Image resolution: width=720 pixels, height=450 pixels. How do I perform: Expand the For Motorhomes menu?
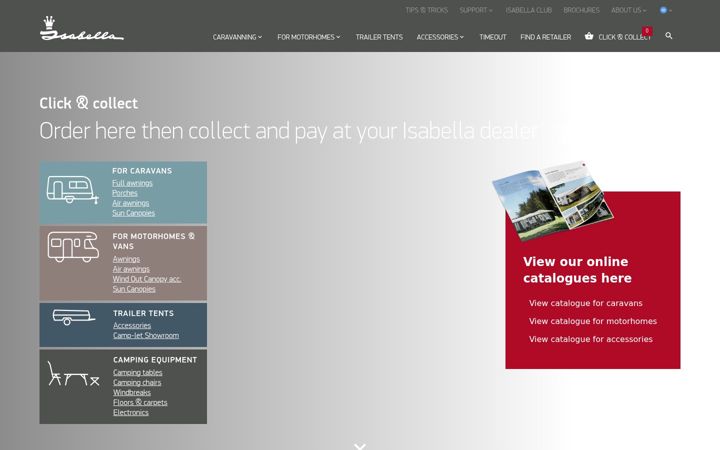tap(309, 37)
